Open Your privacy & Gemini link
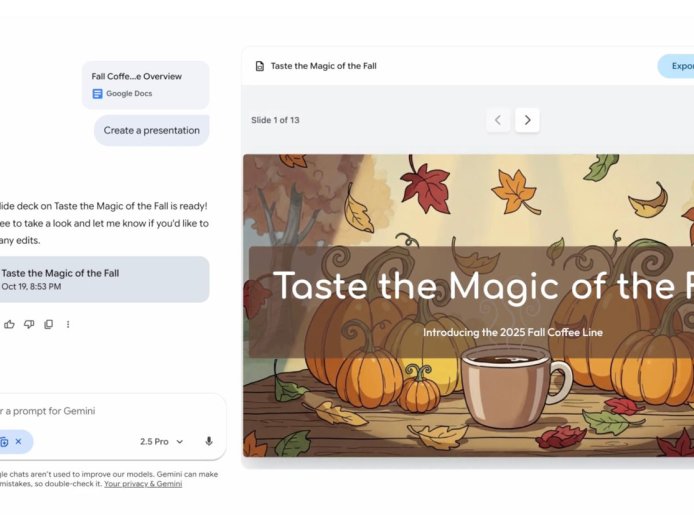 tap(143, 484)
